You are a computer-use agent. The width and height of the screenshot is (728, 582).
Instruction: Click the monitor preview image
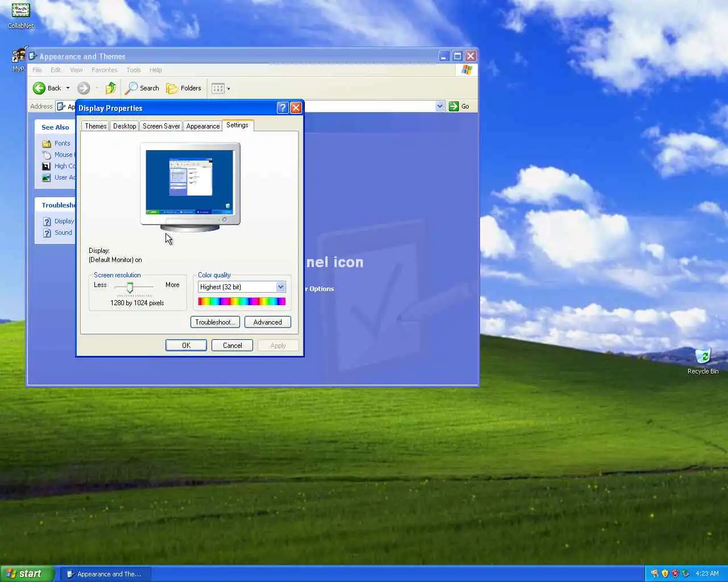pos(190,187)
